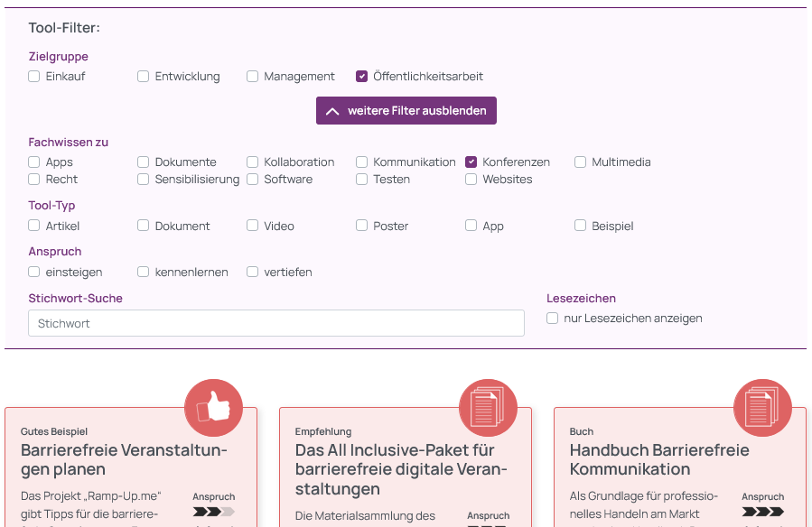Check the Beispiel checkbox
Viewport: 812px width, 527px height.
[580, 226]
